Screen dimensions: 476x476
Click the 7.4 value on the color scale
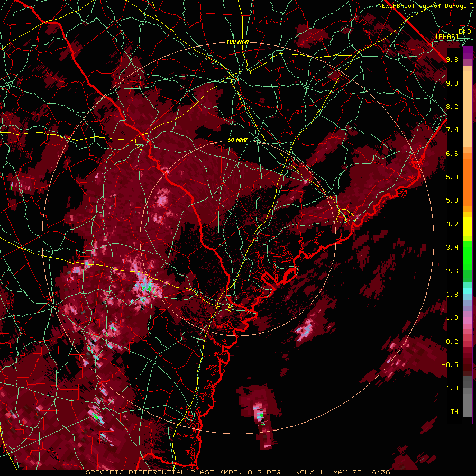(x=452, y=130)
